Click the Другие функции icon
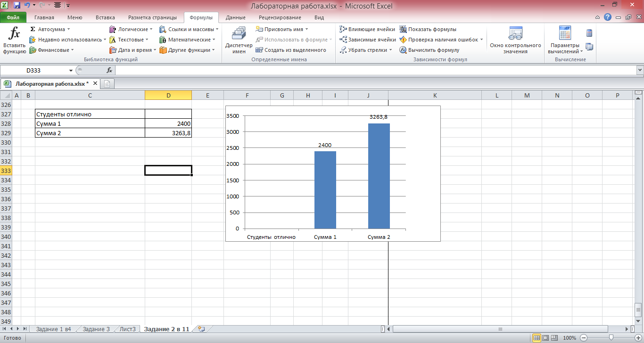The height and width of the screenshot is (343, 644). pyautogui.click(x=163, y=50)
